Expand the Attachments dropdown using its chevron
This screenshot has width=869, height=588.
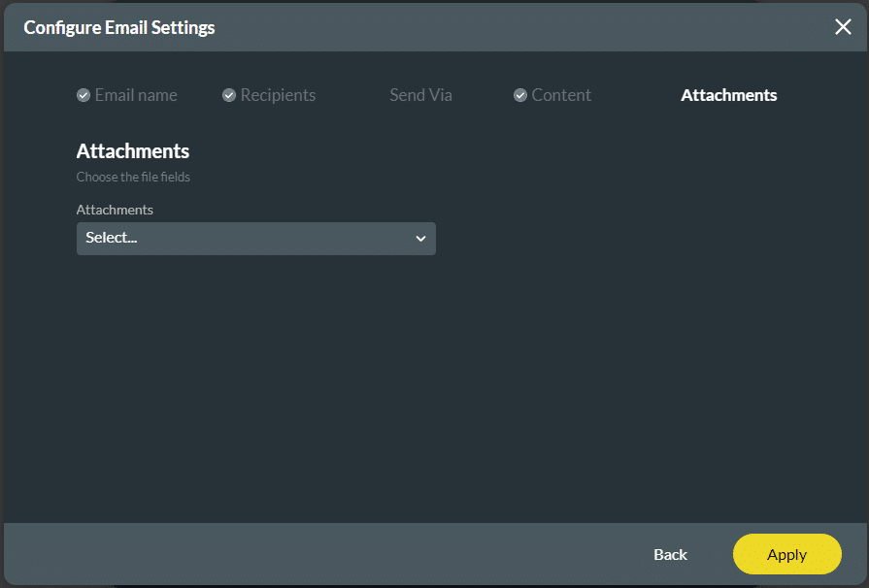[x=420, y=239]
